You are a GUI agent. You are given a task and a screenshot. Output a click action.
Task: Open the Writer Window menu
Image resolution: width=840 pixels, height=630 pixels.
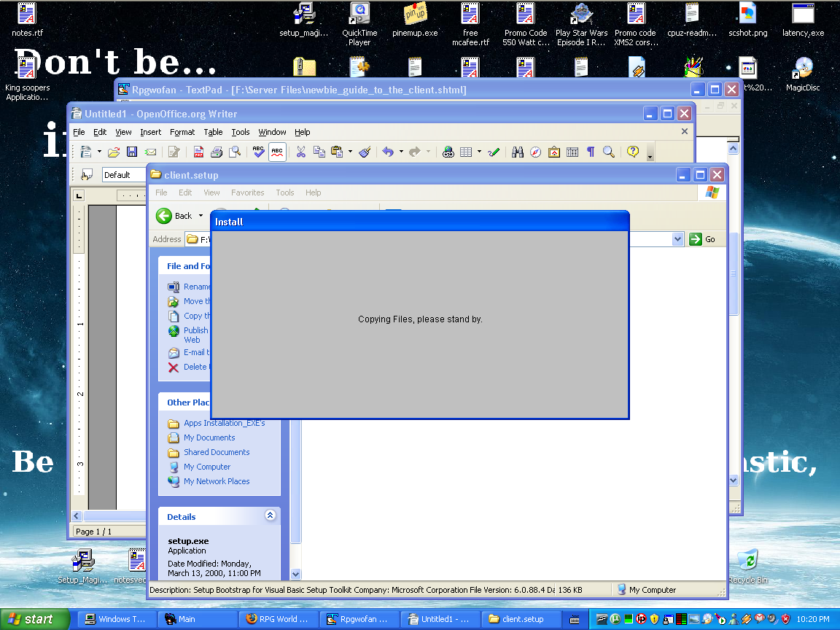tap(272, 132)
